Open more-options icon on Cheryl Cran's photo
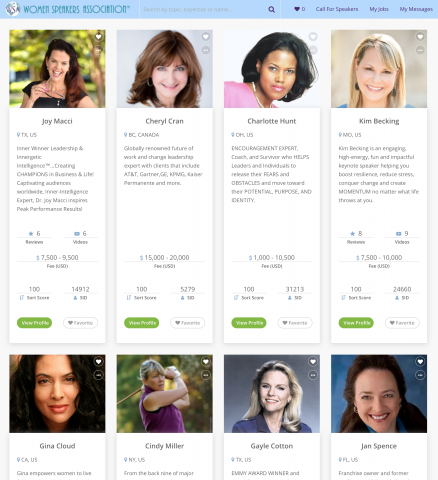The image size is (438, 480). pyautogui.click(x=206, y=50)
